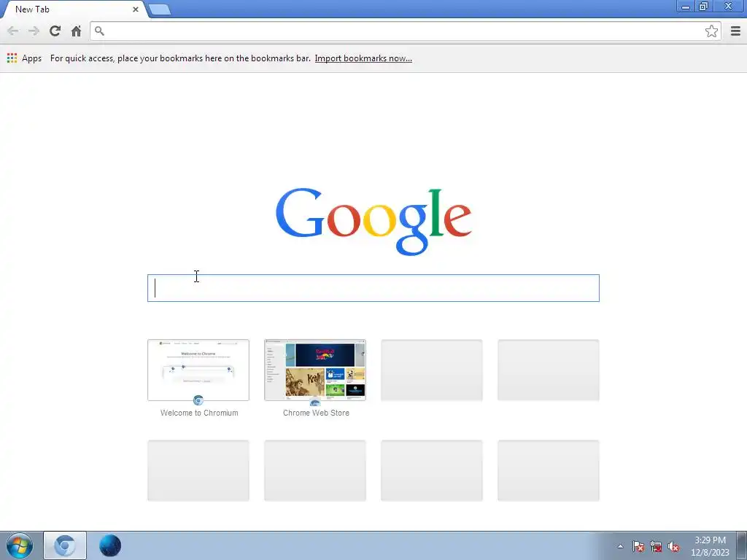
Task: Open the Welcome to Chromium thumbnail
Action: 198,370
